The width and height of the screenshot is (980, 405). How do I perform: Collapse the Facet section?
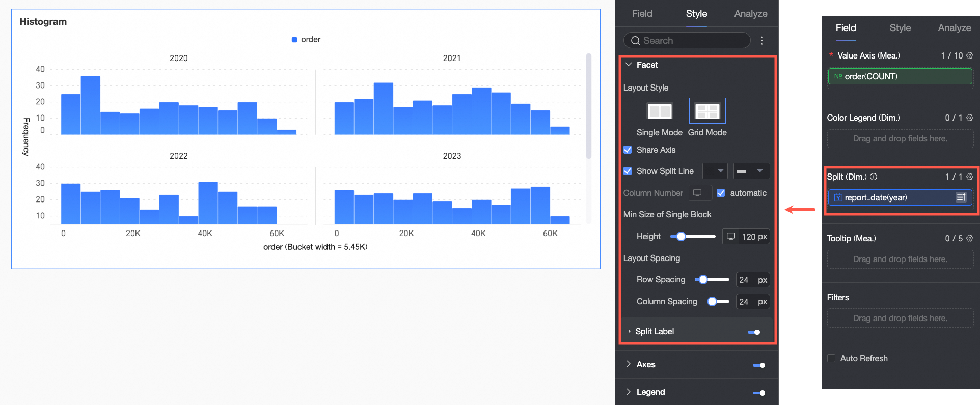[629, 65]
